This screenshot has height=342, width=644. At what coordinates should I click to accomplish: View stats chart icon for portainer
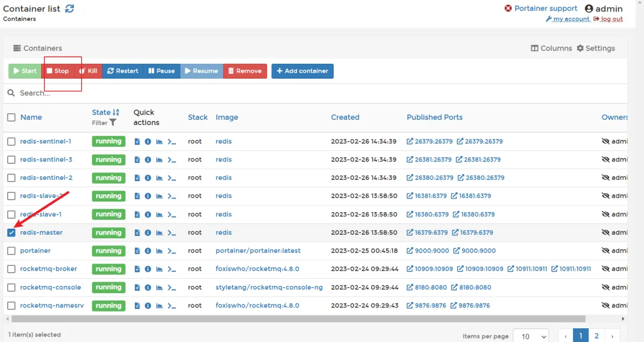pyautogui.click(x=159, y=251)
